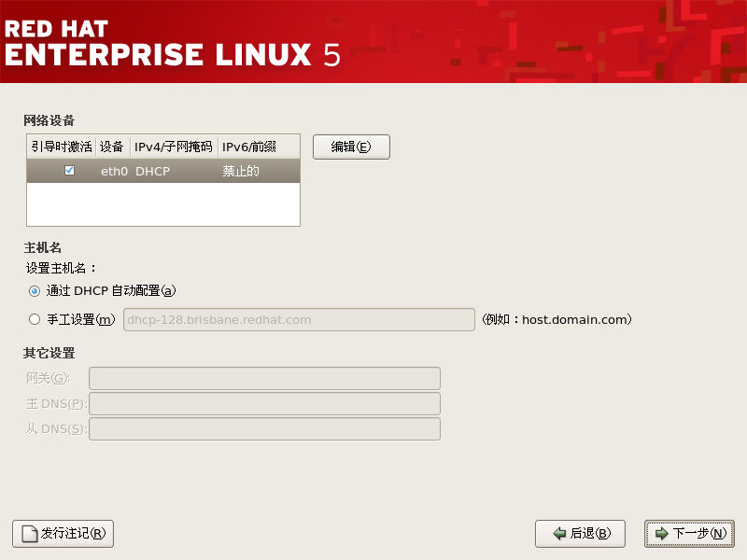Select 通过 DHCP 自动配置 radio option
747x560 pixels.
point(35,291)
